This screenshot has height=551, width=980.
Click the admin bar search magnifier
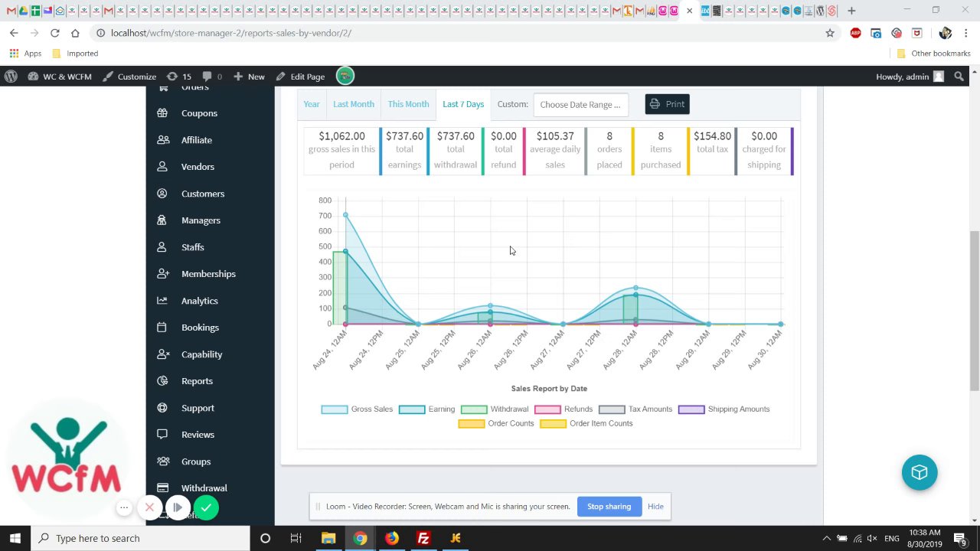click(959, 77)
